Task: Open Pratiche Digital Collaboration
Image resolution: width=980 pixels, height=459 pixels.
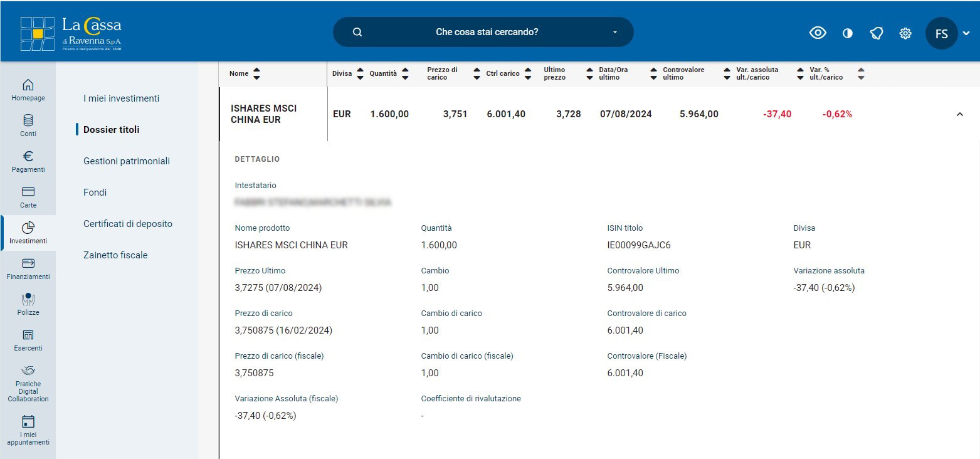Action: coord(28,382)
